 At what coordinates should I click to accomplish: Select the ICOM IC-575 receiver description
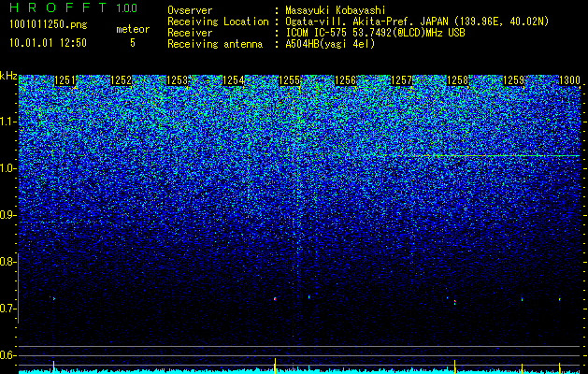coord(375,33)
